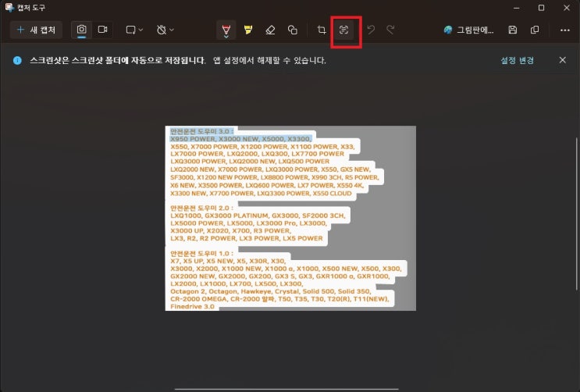Screen dimensions: 580x392
Task: Click the blue info icon in the banner
Action: click(17, 60)
